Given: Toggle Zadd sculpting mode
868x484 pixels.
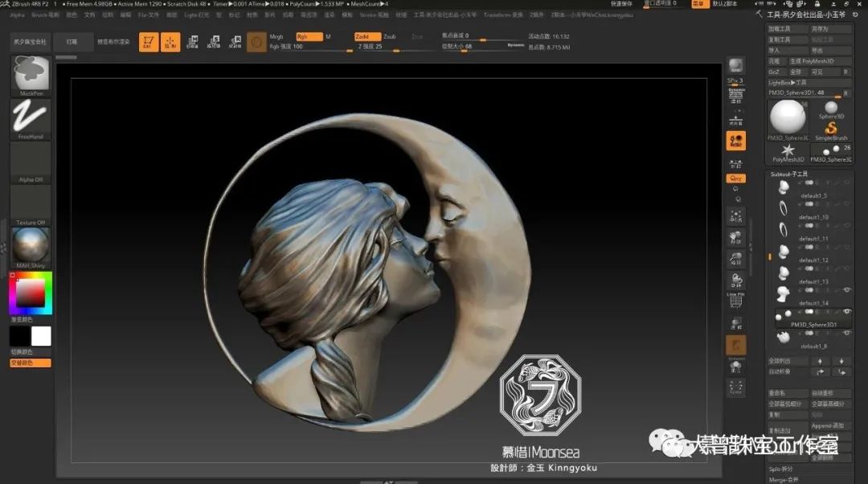Looking at the screenshot, I should (367, 36).
